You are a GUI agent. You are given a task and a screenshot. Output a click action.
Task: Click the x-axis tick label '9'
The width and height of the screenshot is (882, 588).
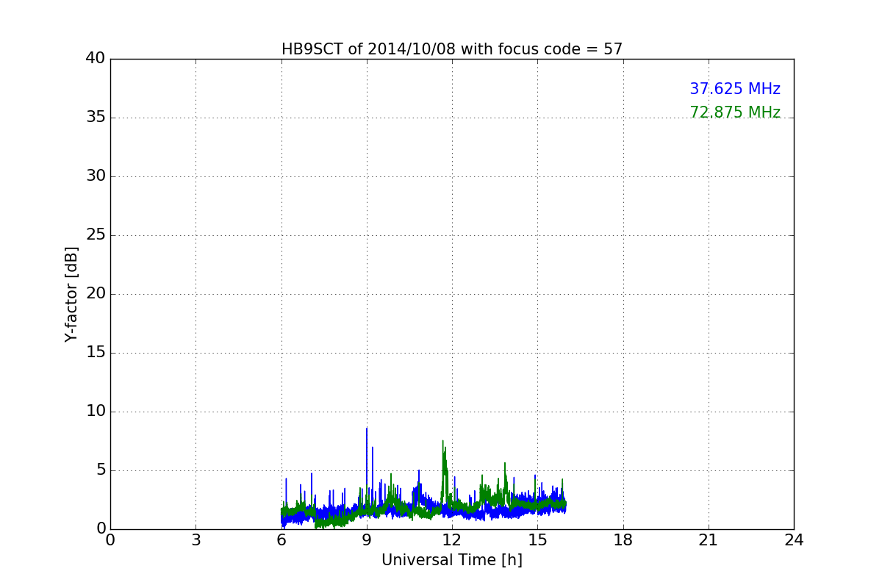367,540
